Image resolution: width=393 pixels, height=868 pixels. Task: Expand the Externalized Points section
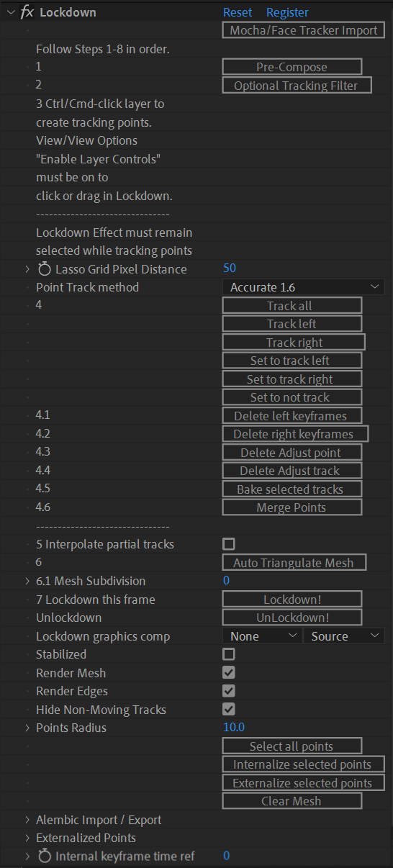(x=27, y=838)
